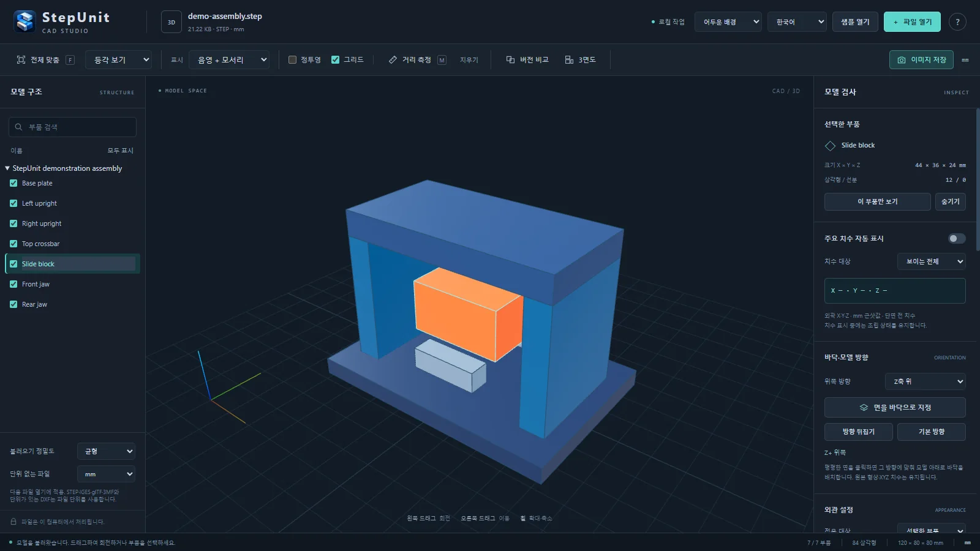Click the 샘플 열기 button
This screenshot has height=551, width=980.
(x=855, y=22)
